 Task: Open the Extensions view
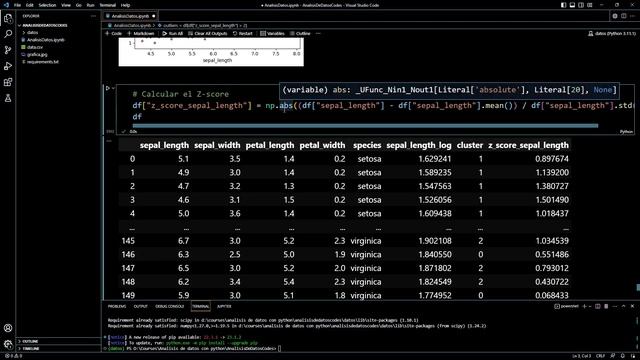8,82
